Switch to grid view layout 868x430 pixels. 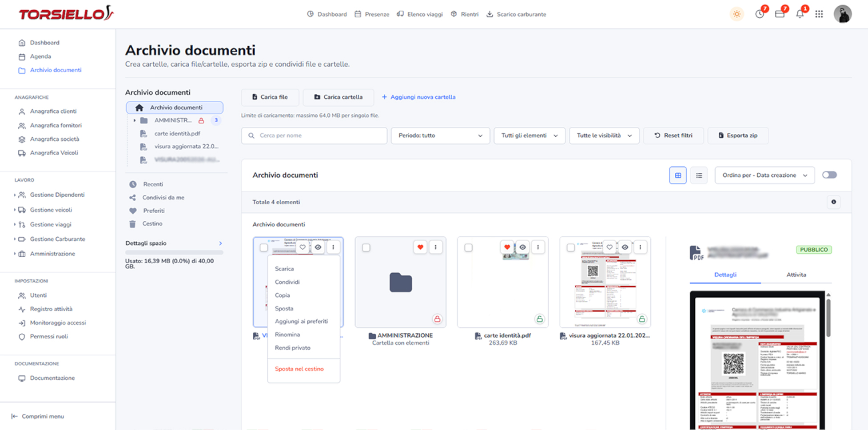pyautogui.click(x=677, y=175)
